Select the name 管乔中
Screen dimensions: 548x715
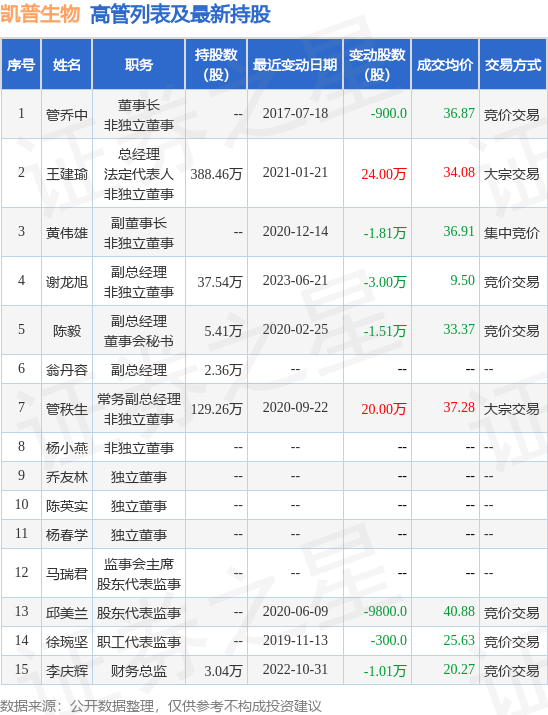67,114
